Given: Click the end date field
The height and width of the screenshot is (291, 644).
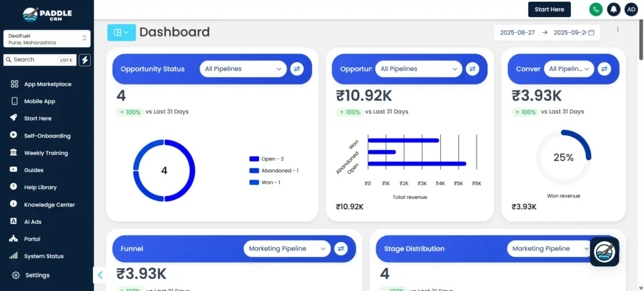Looking at the screenshot, I should pos(570,33).
